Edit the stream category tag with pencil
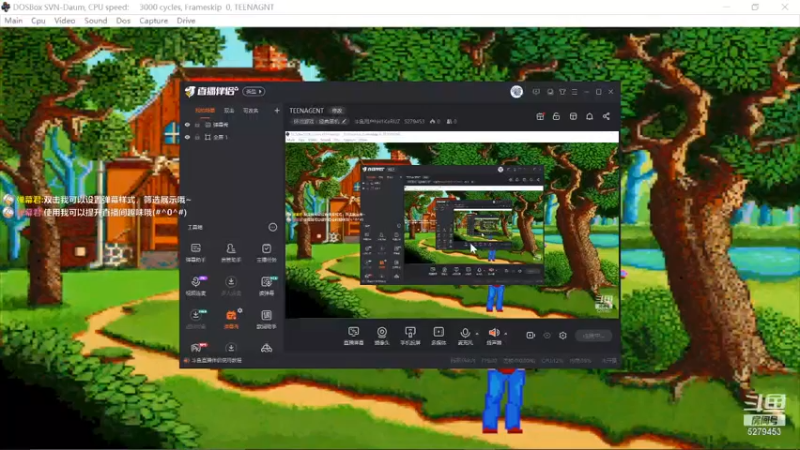Viewport: 800px width, 450px height. (x=319, y=121)
